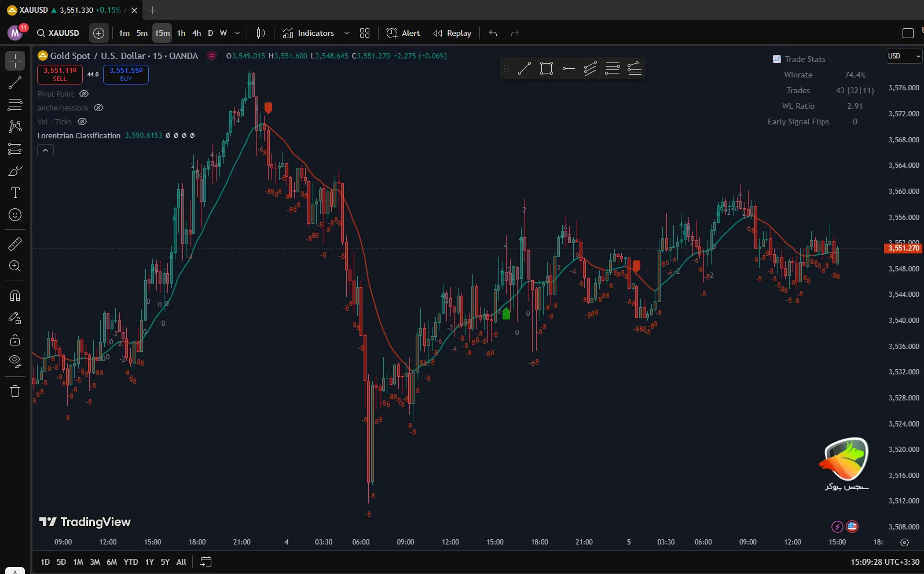The width and height of the screenshot is (924, 574).
Task: Toggle visibility of Pivot Point indicator
Action: coord(84,94)
